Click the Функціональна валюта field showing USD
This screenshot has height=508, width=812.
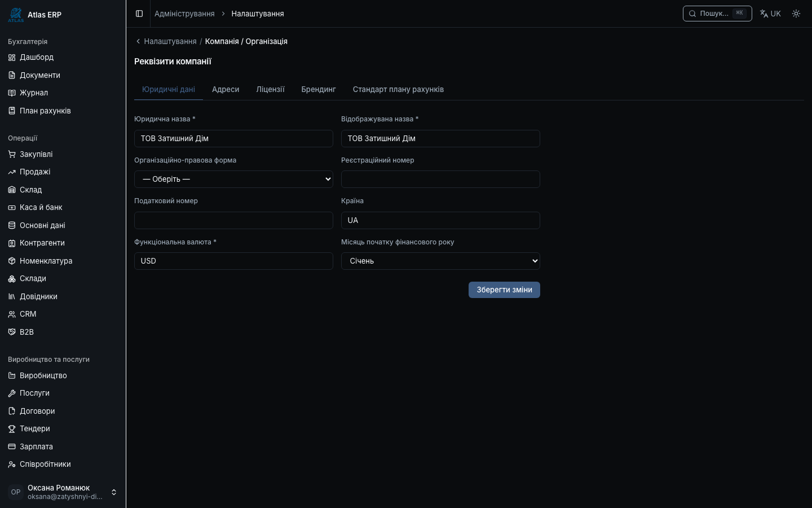click(x=233, y=261)
